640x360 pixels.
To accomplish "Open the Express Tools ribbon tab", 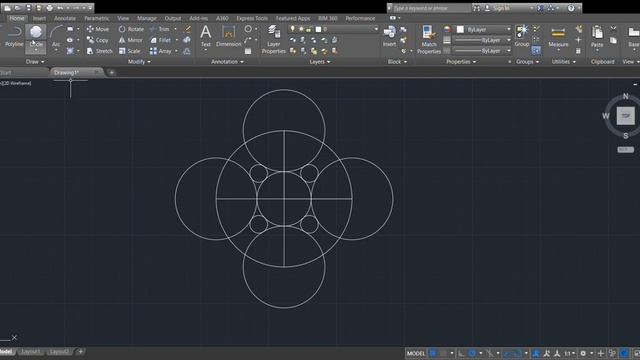I will (x=252, y=18).
